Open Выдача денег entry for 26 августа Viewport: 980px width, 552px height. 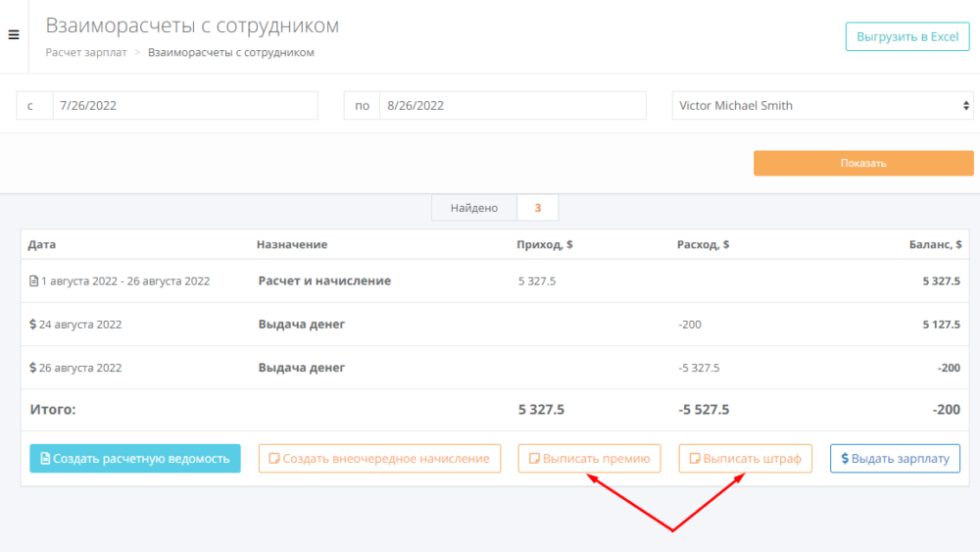coord(302,369)
